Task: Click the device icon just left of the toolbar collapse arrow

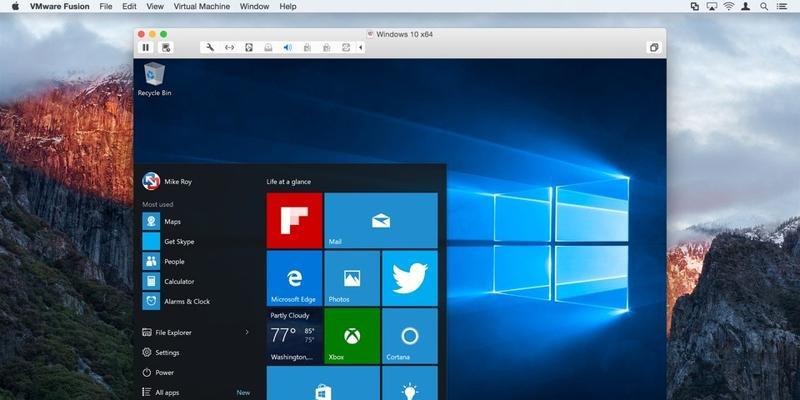Action: tap(346, 47)
